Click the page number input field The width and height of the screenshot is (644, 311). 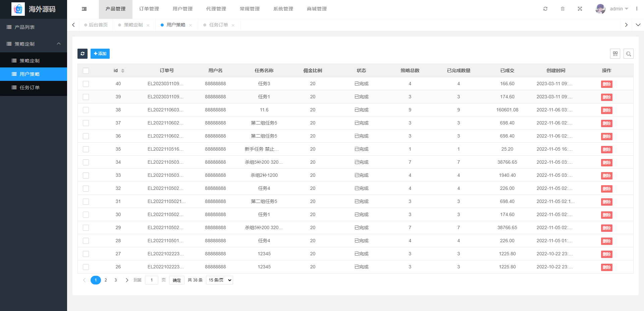(152, 280)
